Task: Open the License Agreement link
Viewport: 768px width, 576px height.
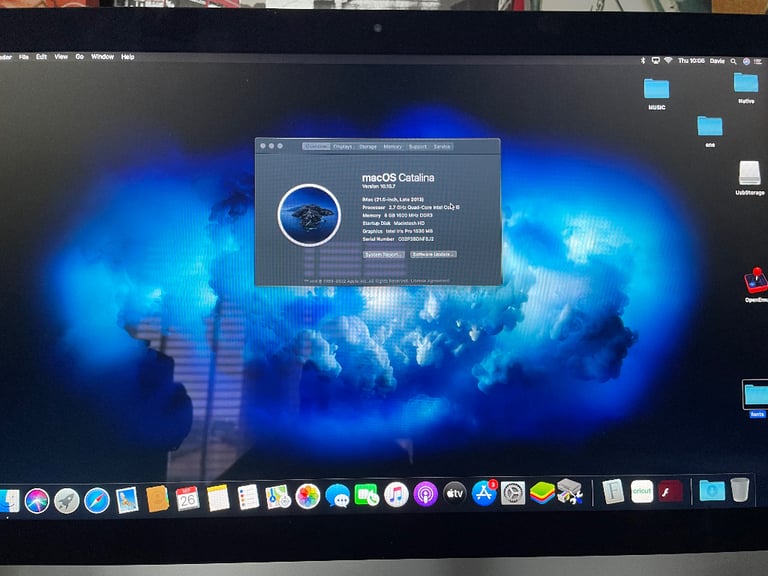Action: (x=430, y=281)
